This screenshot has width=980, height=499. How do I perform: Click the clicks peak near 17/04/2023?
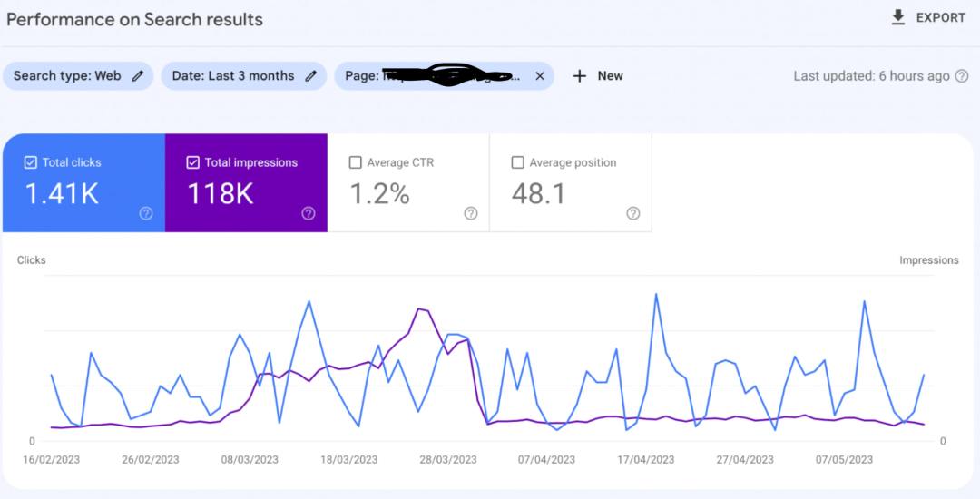(656, 294)
